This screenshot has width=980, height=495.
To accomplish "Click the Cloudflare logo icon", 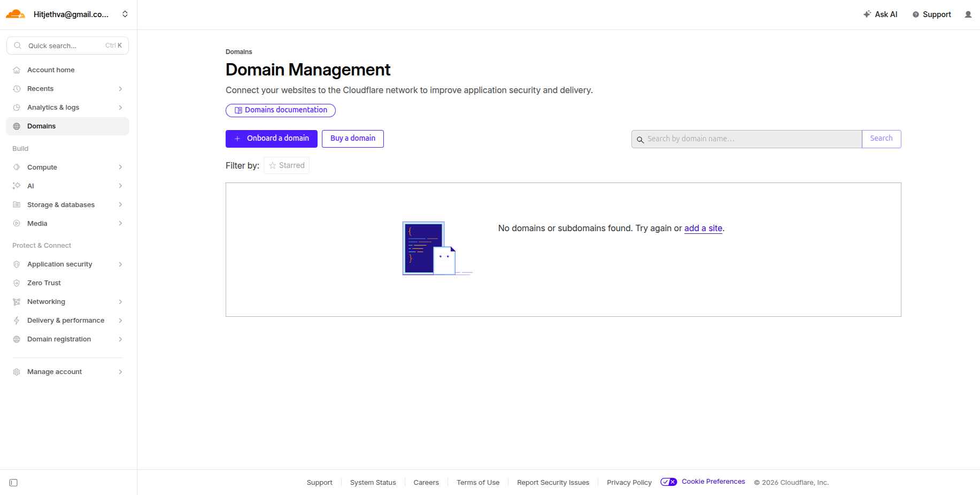I will 16,14.
